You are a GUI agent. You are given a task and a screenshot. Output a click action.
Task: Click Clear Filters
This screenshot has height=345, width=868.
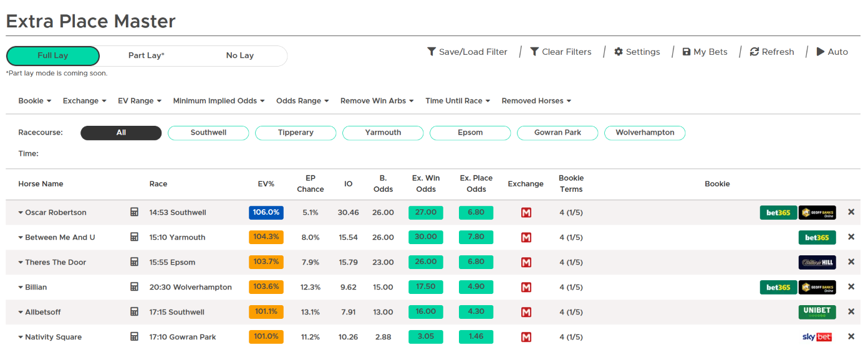tap(561, 52)
